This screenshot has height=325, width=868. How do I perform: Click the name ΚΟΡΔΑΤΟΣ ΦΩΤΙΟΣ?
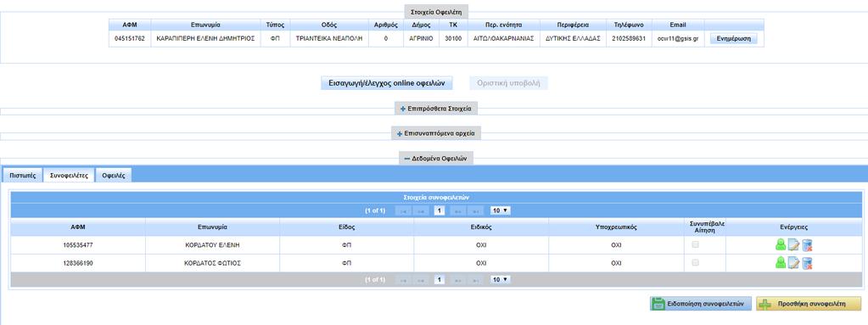point(213,264)
